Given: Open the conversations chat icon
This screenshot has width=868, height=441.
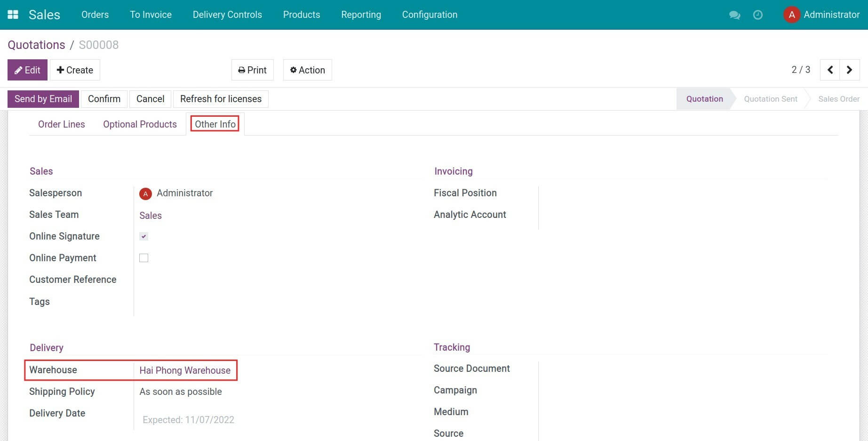Looking at the screenshot, I should 734,15.
